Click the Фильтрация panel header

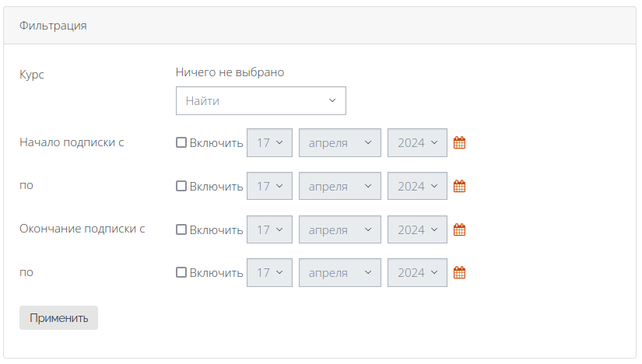(320, 26)
